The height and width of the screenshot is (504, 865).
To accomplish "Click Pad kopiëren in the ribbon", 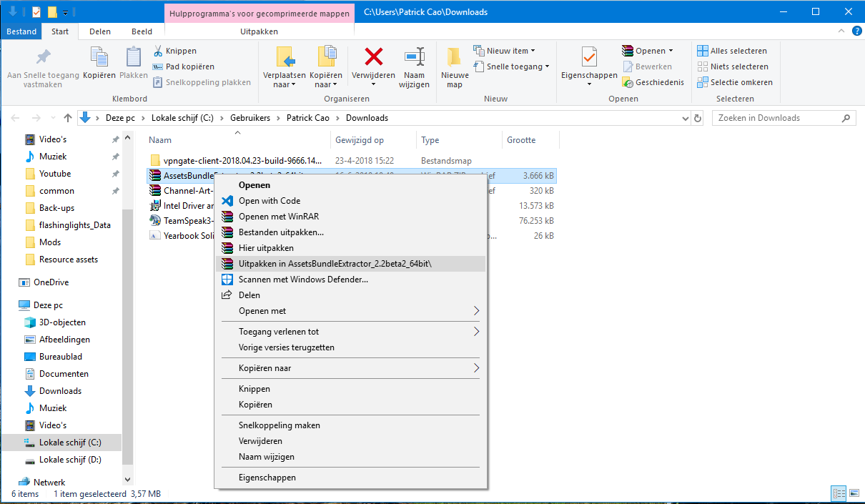I will 184,66.
